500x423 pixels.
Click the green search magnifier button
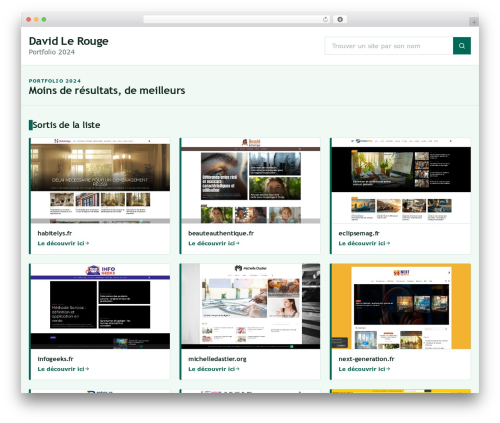(x=462, y=46)
